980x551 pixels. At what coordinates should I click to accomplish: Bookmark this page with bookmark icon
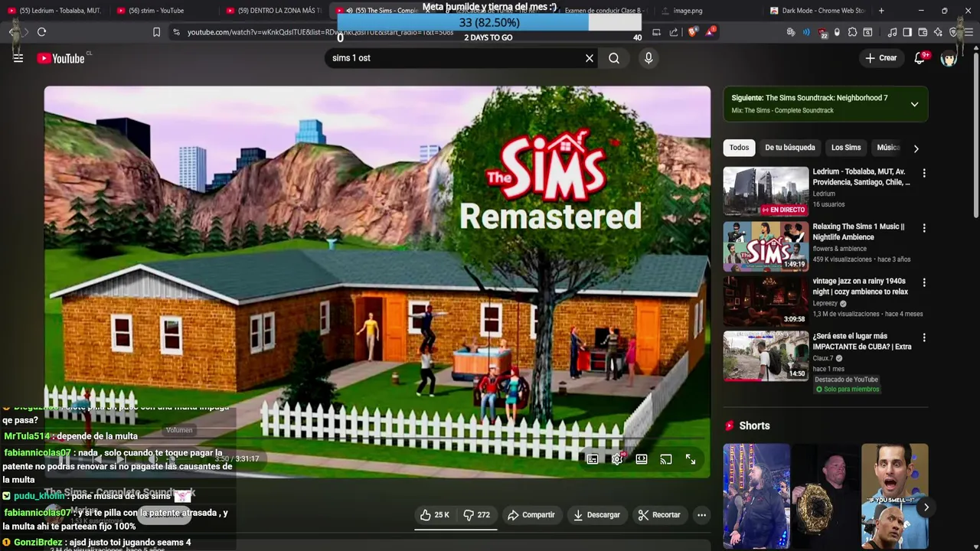[x=157, y=32]
